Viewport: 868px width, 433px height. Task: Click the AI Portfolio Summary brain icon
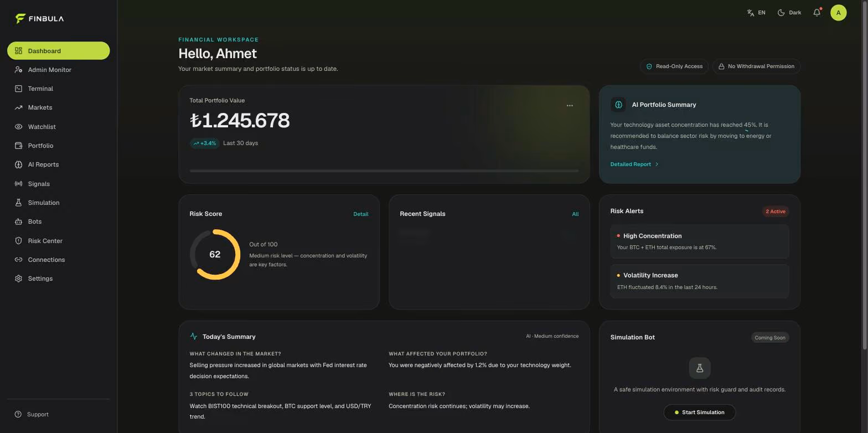click(x=618, y=105)
